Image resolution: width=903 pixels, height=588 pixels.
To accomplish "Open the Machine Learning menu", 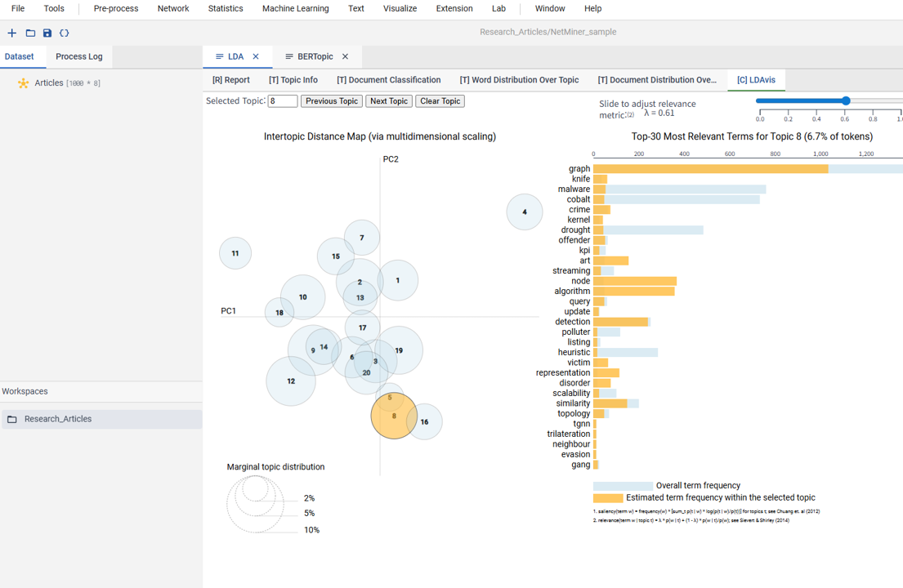I will [x=296, y=9].
